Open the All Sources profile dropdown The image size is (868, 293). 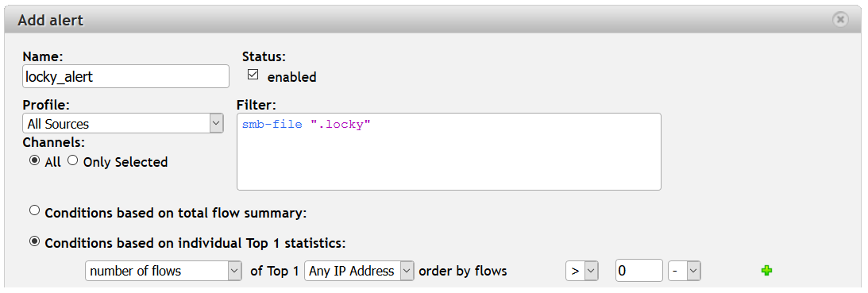coord(123,124)
